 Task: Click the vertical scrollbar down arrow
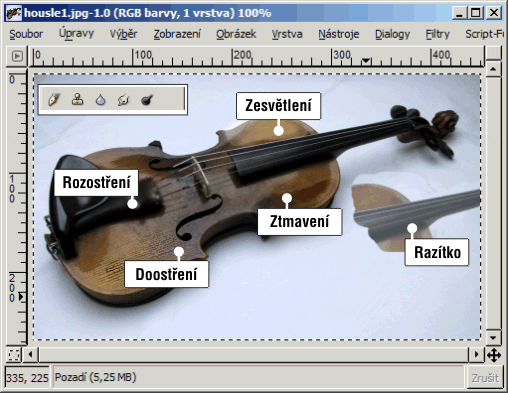click(x=493, y=337)
